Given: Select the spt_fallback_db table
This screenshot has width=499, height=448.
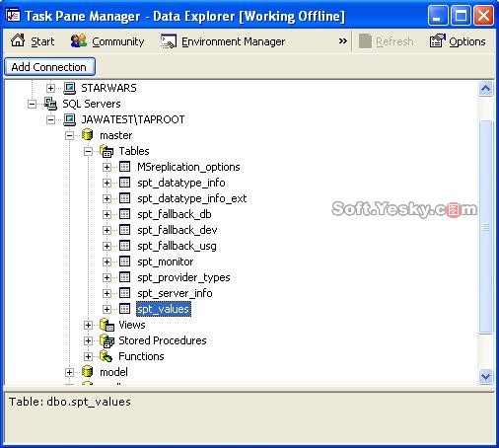Looking at the screenshot, I should (175, 214).
